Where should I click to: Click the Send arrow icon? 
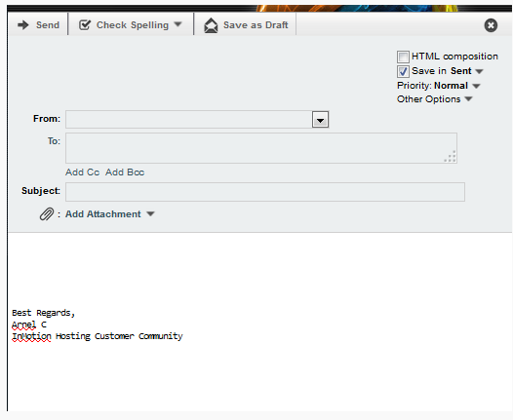coord(23,24)
